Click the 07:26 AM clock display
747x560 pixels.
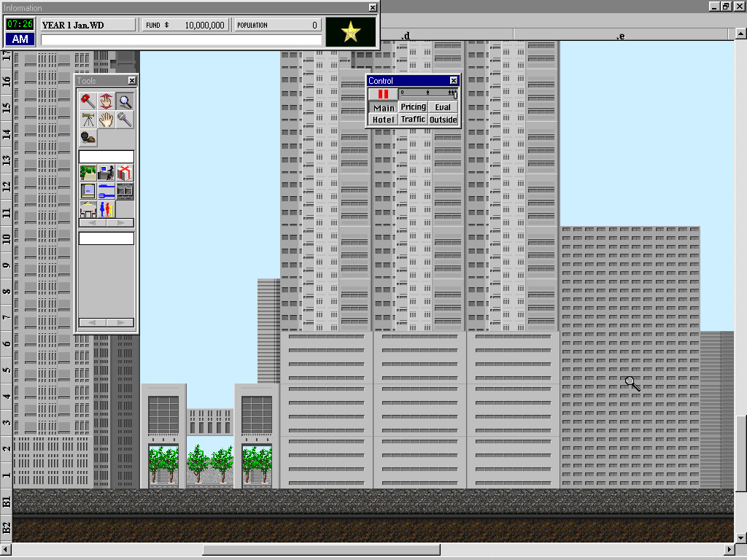(x=20, y=31)
